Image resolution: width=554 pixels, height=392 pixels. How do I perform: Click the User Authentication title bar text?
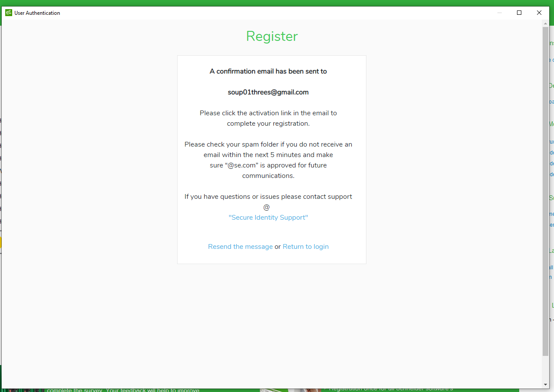37,13
